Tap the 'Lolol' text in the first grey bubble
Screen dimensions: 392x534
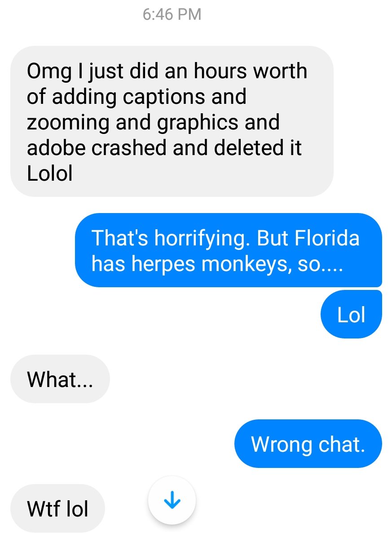click(x=50, y=174)
